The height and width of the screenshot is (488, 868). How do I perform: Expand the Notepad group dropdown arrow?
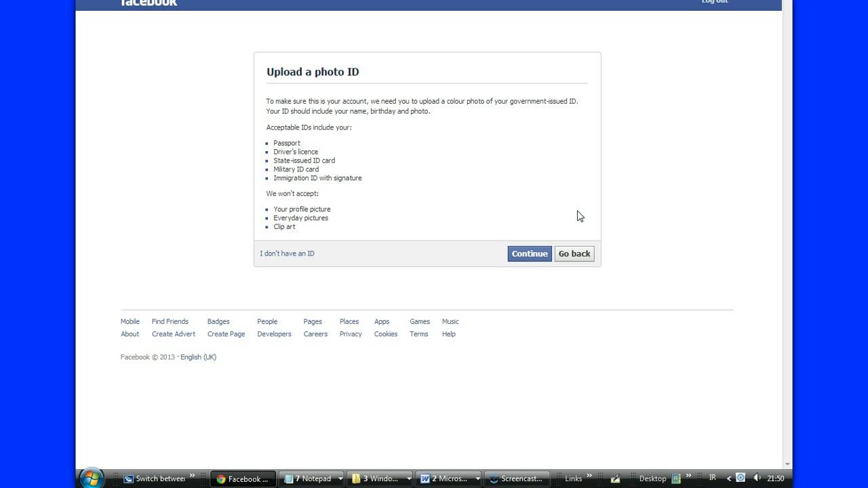pos(340,479)
